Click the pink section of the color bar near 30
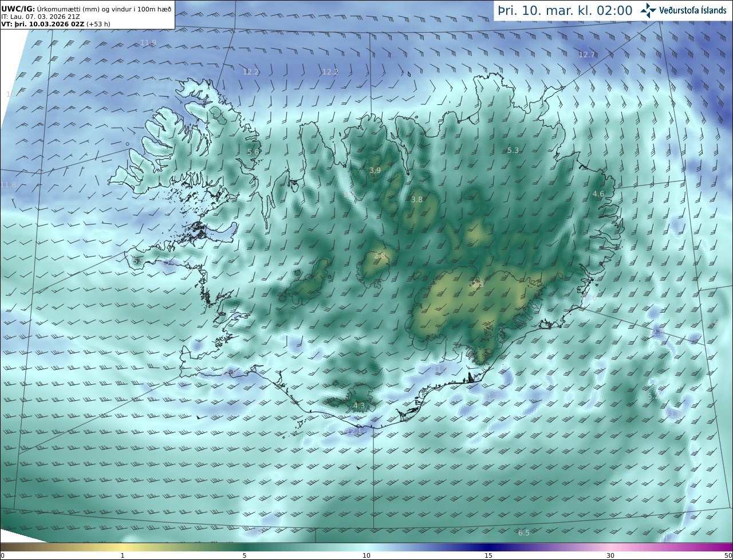Screen dimensions: 733x560 point(610,547)
